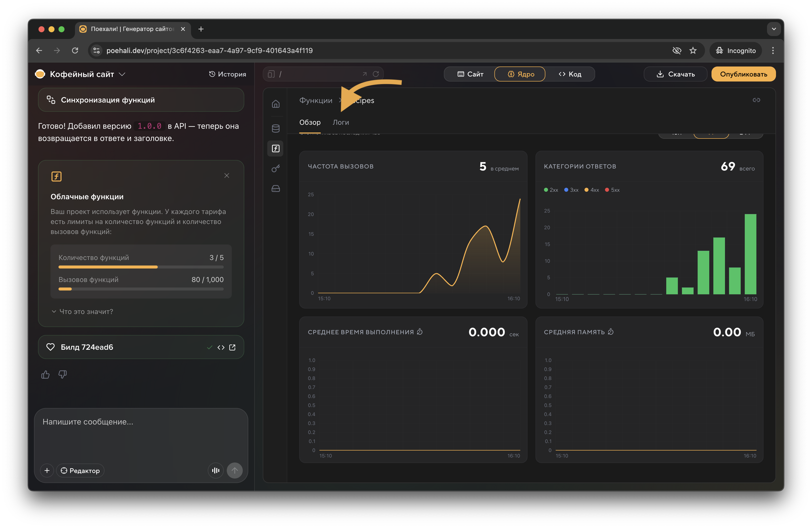Switch to the Код tab

(x=570, y=74)
